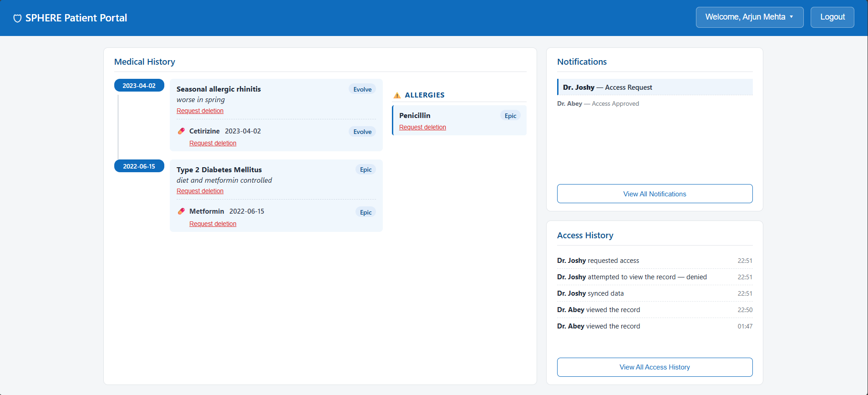The width and height of the screenshot is (868, 395).
Task: Click the SPHERE Patient Portal title
Action: point(76,18)
